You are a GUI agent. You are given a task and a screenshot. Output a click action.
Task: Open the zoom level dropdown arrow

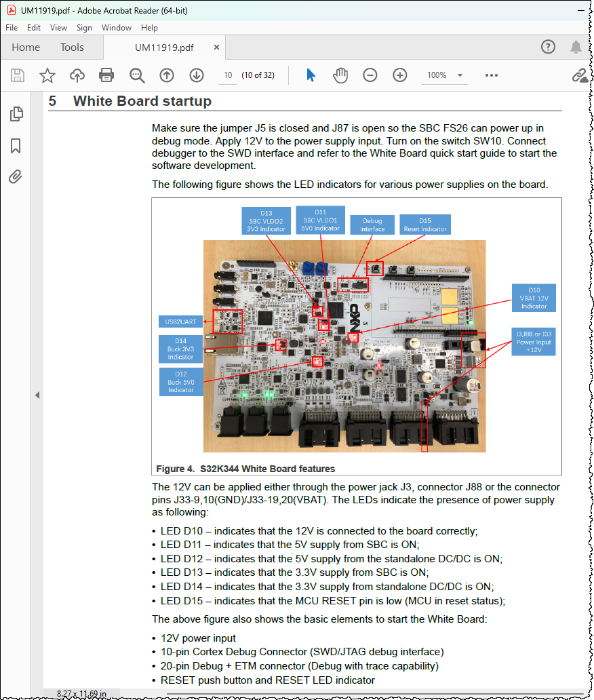click(x=460, y=75)
